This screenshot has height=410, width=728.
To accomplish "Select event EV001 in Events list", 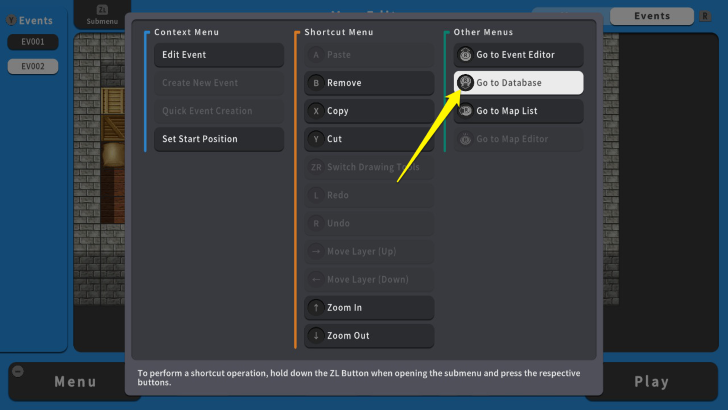I will click(33, 42).
